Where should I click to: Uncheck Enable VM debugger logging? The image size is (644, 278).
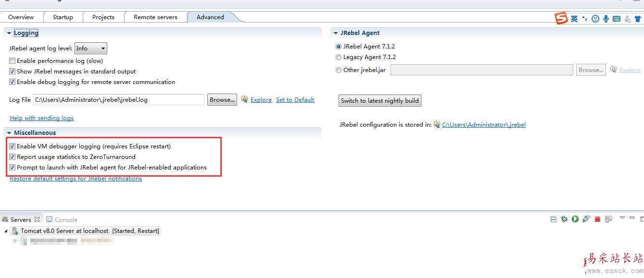13,146
